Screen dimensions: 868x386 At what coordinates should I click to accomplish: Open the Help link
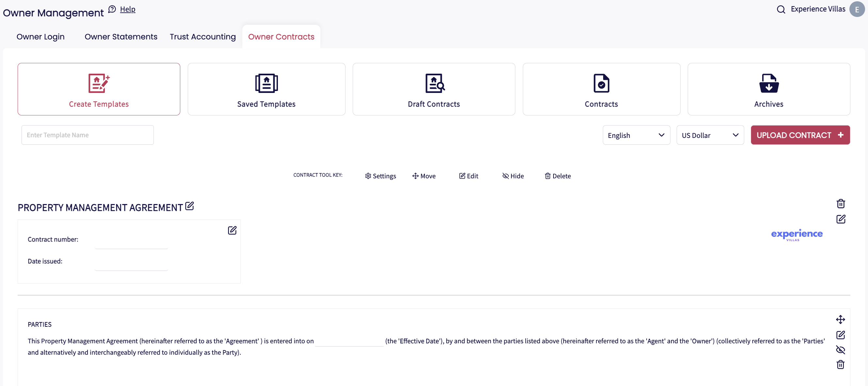tap(127, 9)
